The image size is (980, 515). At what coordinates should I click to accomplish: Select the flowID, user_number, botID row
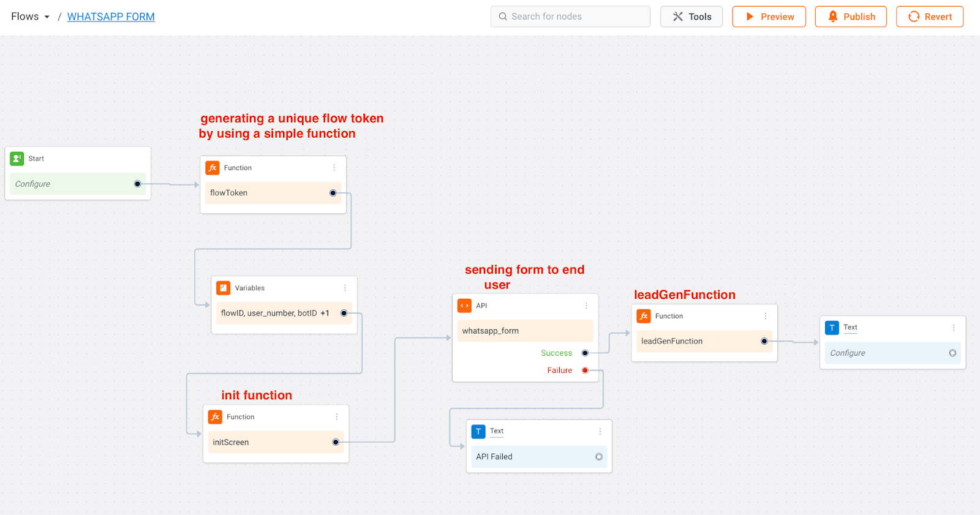point(284,313)
